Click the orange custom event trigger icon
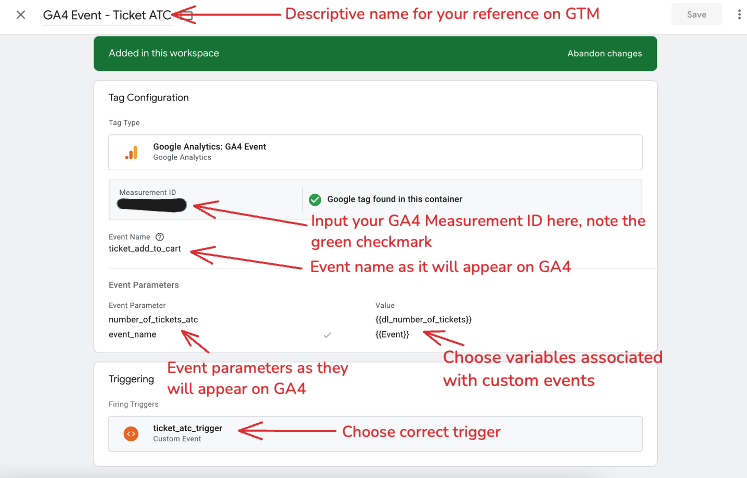The image size is (747, 478). pyautogui.click(x=131, y=434)
